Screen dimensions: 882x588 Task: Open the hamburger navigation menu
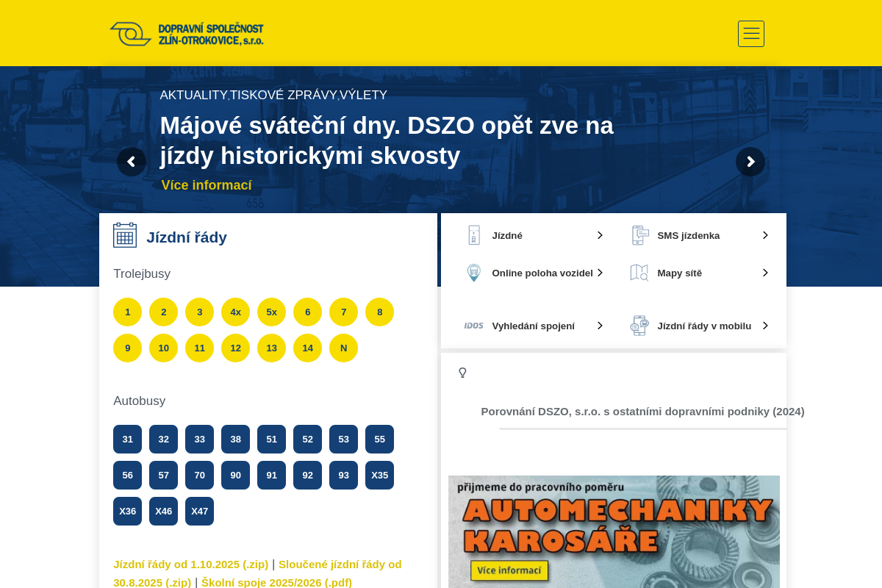[x=751, y=34]
